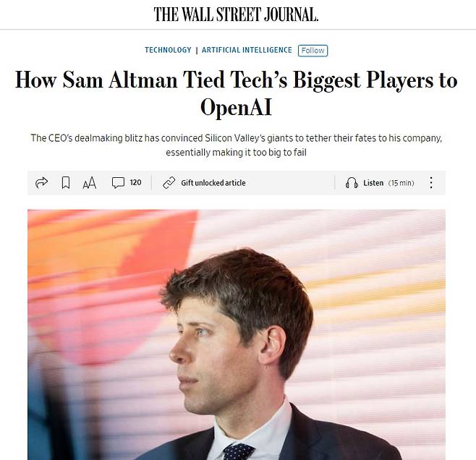Toggle the Follow button for Artificial Intelligence
Image resolution: width=476 pixels, height=460 pixels.
(313, 51)
